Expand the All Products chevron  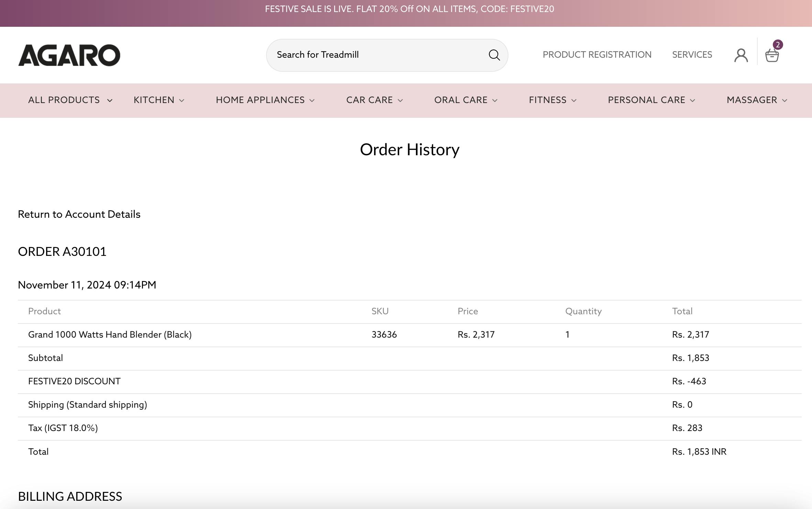(x=110, y=100)
